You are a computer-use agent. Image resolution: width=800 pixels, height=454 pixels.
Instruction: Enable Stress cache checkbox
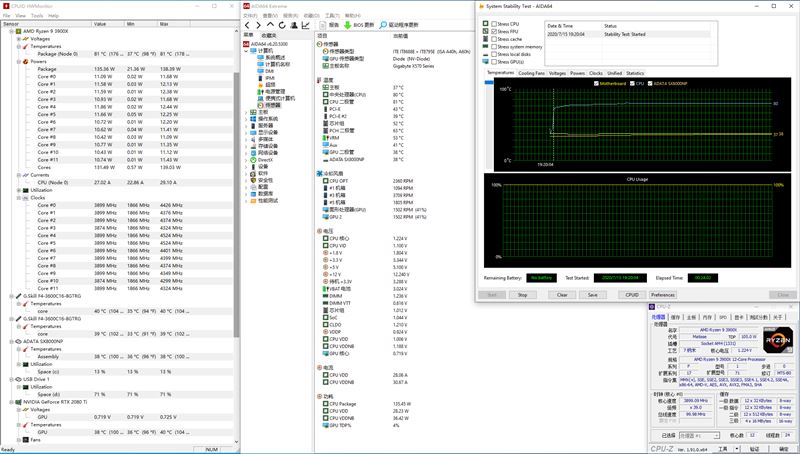click(x=494, y=39)
